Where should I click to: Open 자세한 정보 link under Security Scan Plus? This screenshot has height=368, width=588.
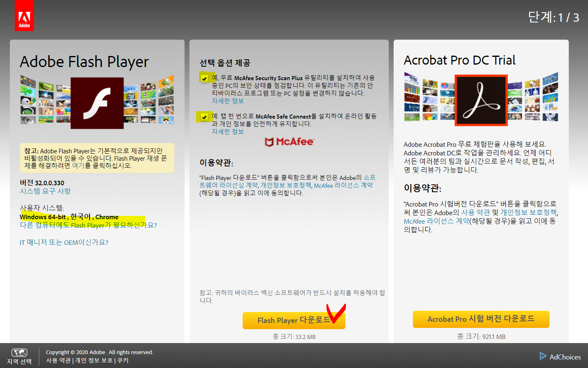click(228, 101)
